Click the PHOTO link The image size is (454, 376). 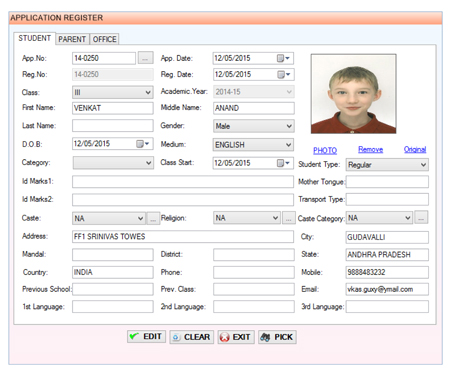[x=325, y=151]
